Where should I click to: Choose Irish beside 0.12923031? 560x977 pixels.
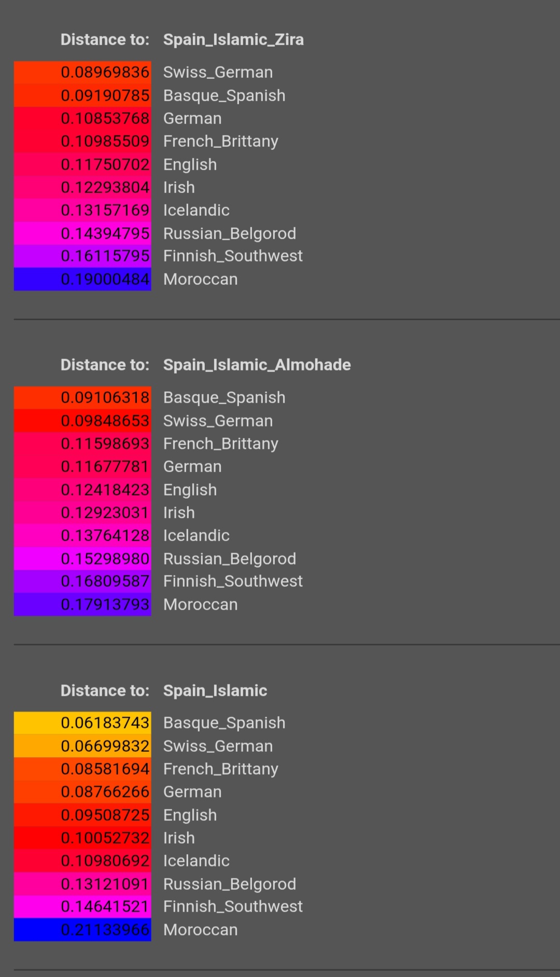[179, 513]
